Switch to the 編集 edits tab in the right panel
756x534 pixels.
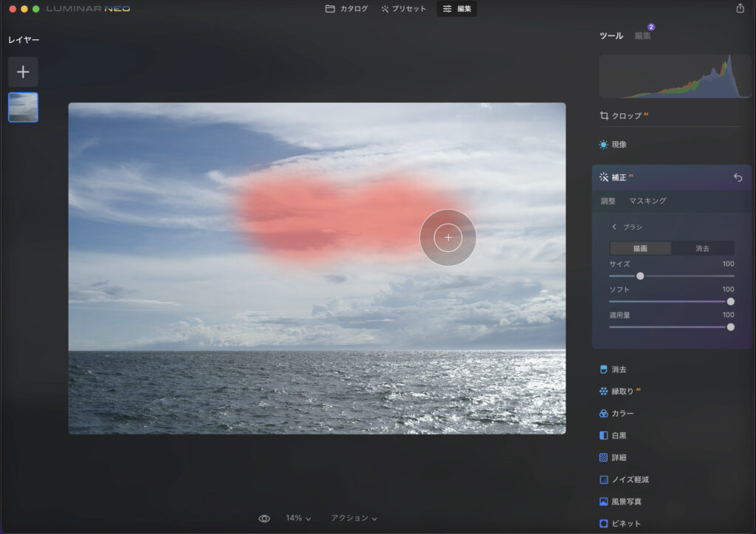click(x=642, y=35)
